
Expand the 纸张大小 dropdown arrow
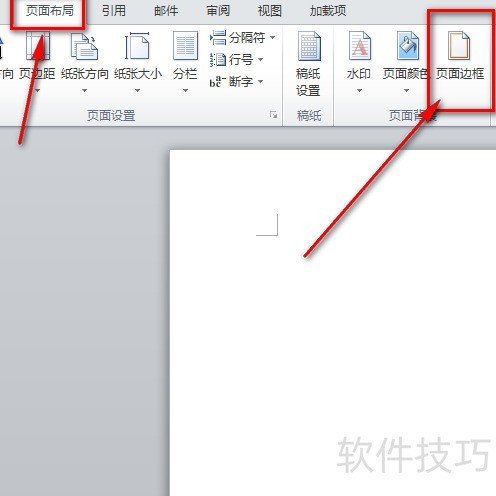coord(137,90)
